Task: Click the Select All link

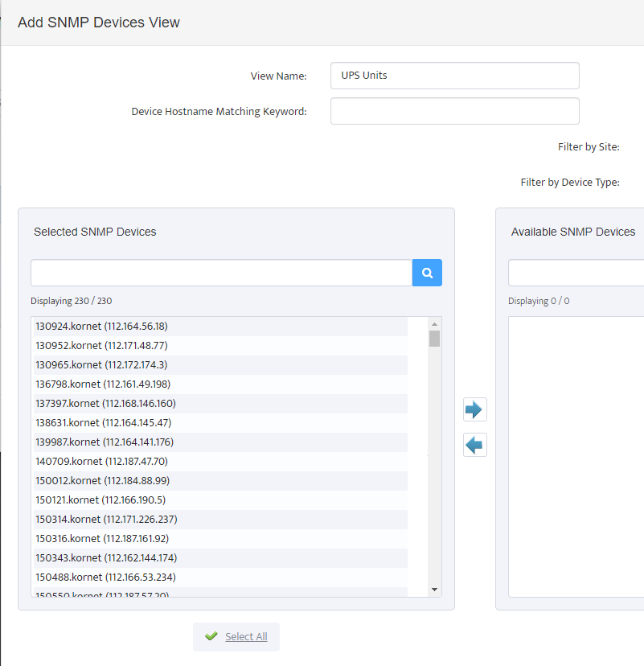Action: click(x=246, y=637)
